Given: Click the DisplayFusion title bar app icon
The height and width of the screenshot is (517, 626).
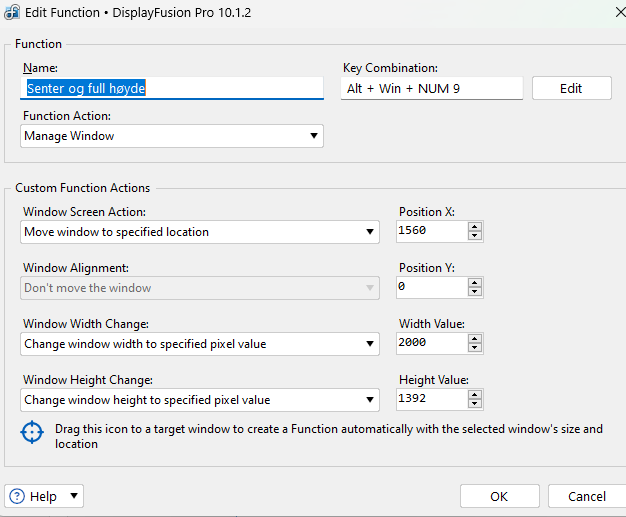Looking at the screenshot, I should click(13, 12).
